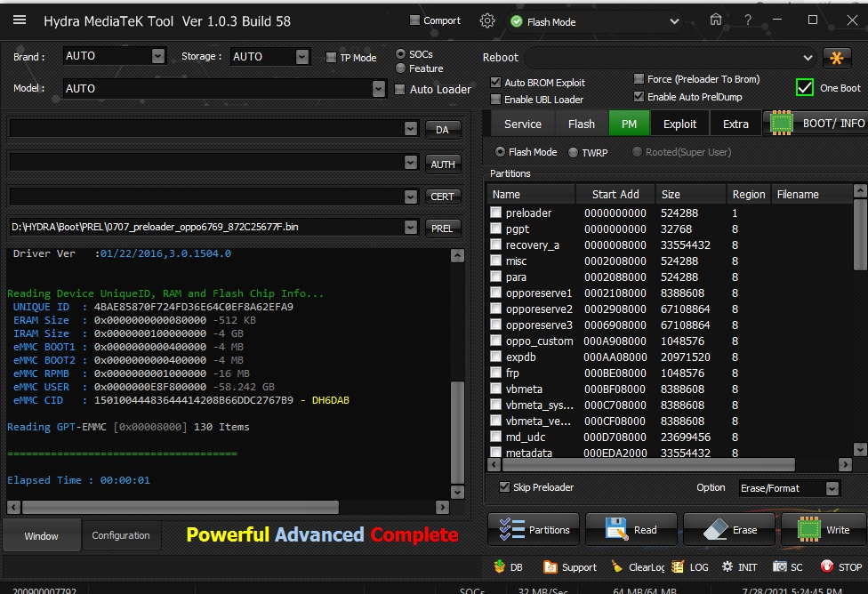
Task: Expand the Reboot dropdown
Action: pos(808,58)
